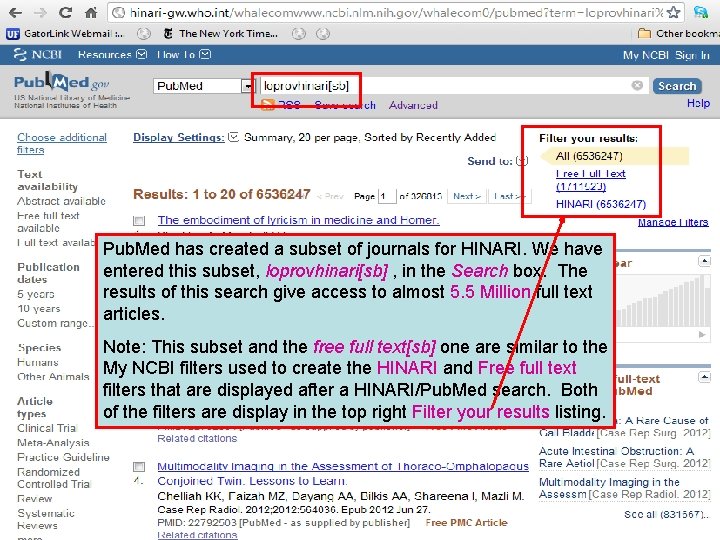Click Free PMC Article label
Screen dimensions: 720x540
pos(467,523)
